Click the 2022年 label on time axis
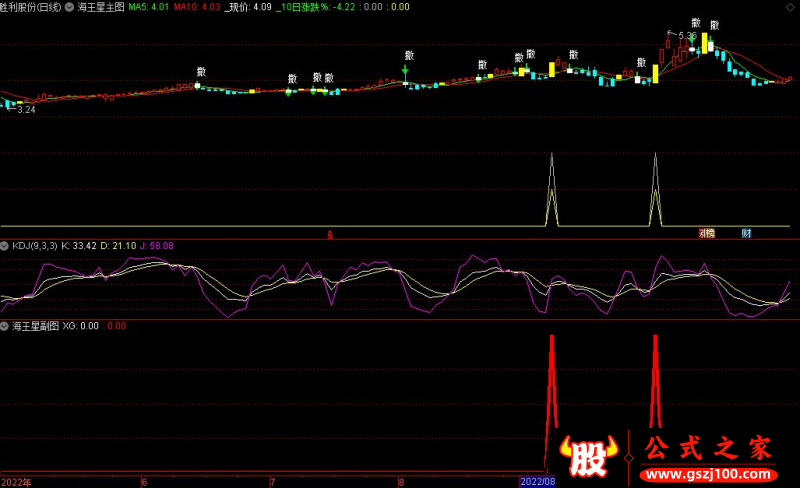This screenshot has height=488, width=800. (x=16, y=481)
